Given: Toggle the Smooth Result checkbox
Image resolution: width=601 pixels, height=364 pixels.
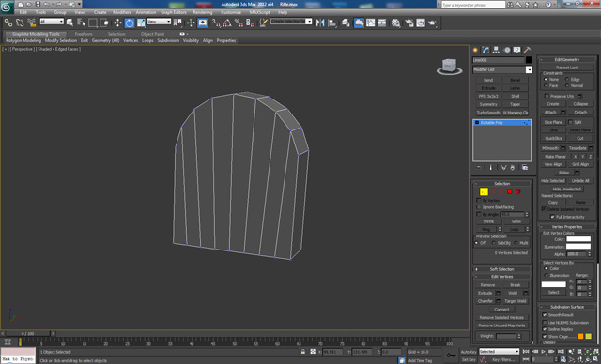Looking at the screenshot, I should pyautogui.click(x=545, y=314).
